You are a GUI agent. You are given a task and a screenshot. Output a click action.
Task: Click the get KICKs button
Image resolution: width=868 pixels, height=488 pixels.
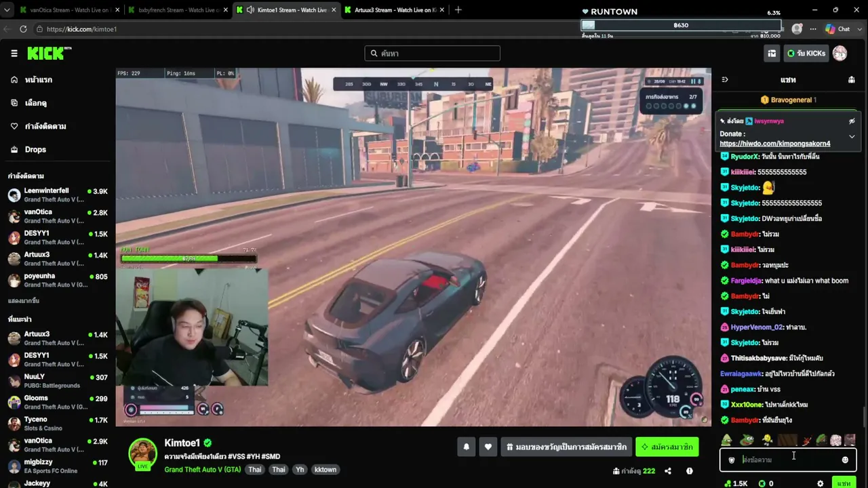[x=806, y=54]
